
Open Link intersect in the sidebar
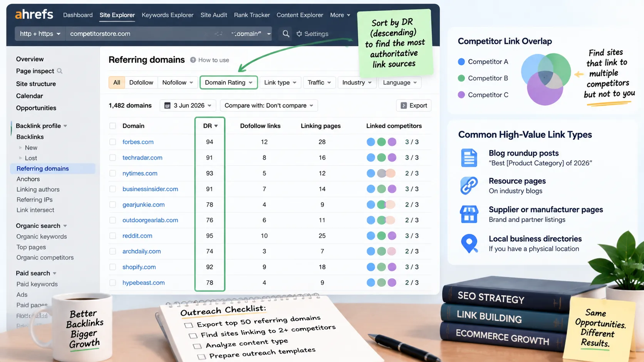(35, 210)
